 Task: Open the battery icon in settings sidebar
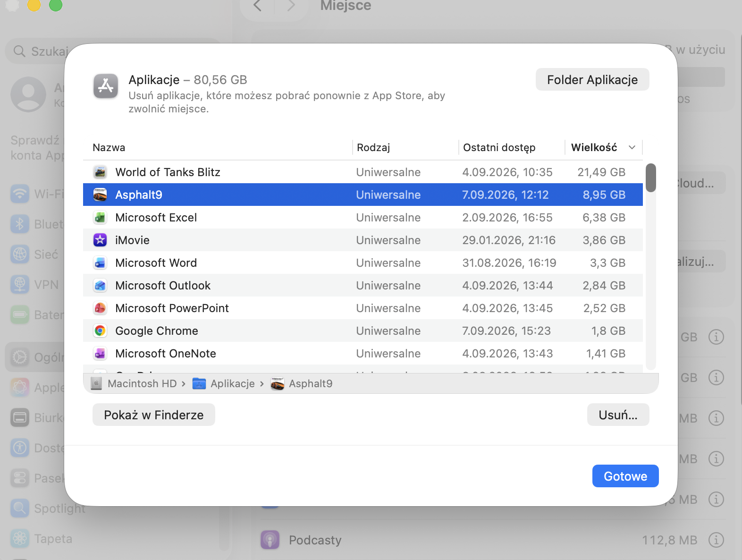(x=20, y=314)
